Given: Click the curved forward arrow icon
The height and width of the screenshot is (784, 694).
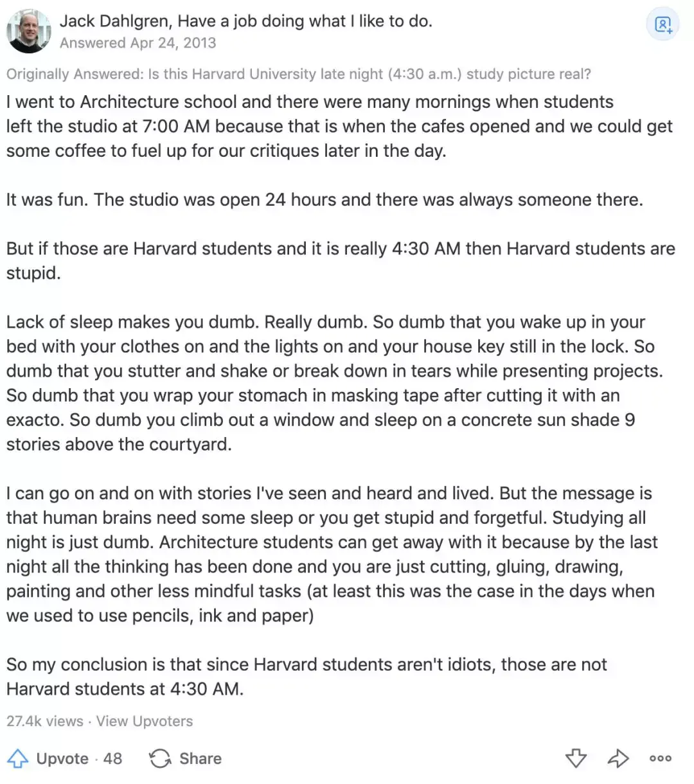Looking at the screenshot, I should (618, 758).
